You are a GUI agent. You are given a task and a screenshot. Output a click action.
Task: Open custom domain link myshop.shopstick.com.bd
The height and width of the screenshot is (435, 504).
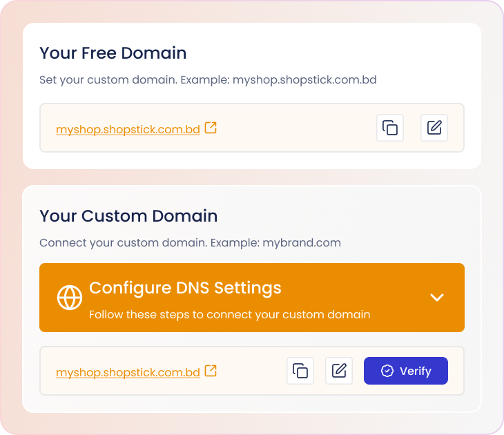[128, 372]
